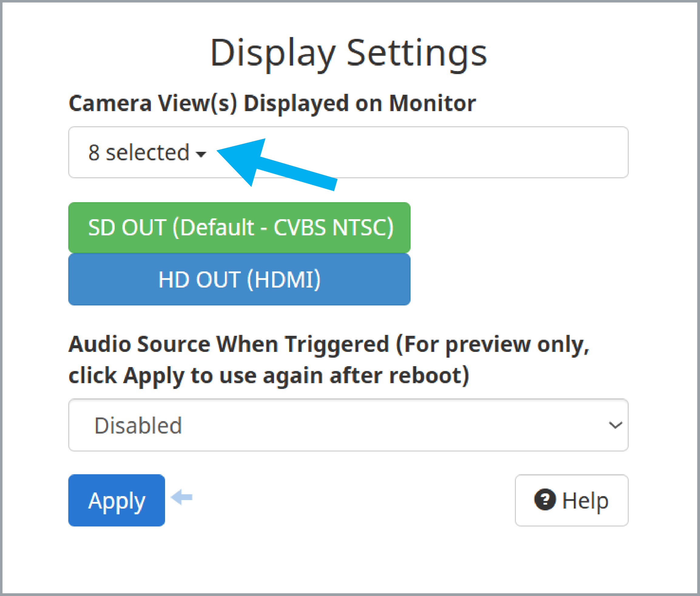Click the '8 selected' text
This screenshot has width=700, height=596.
point(139,153)
